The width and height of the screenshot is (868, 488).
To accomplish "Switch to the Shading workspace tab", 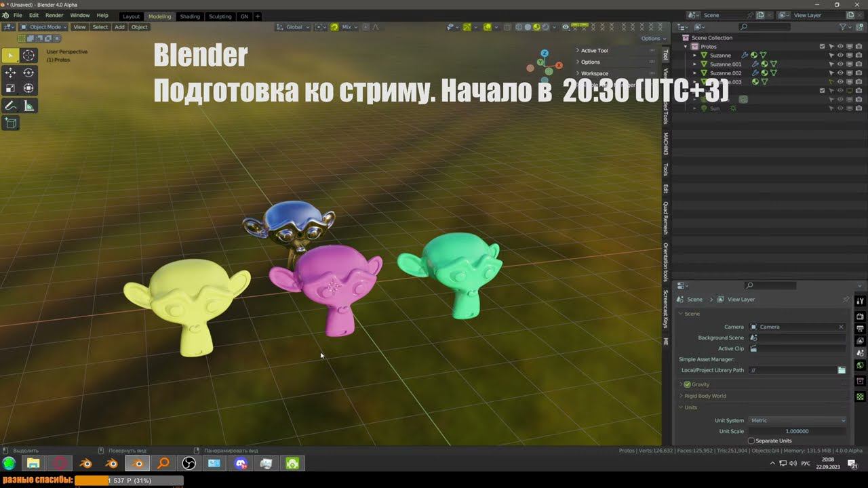I will click(190, 16).
